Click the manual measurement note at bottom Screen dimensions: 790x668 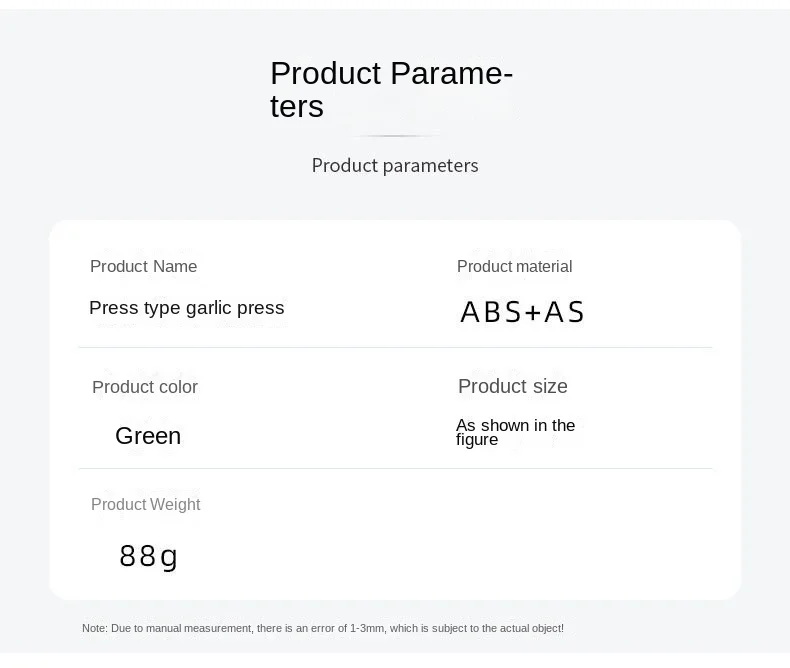pos(322,629)
